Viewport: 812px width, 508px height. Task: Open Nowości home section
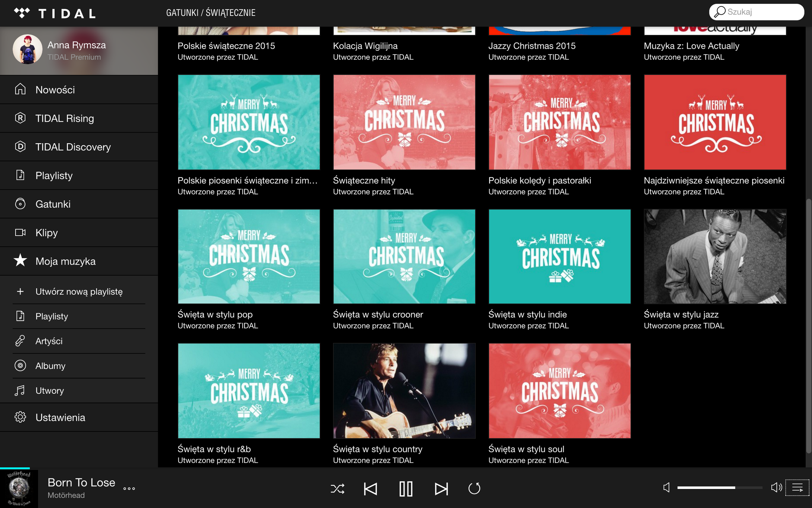tap(79, 90)
